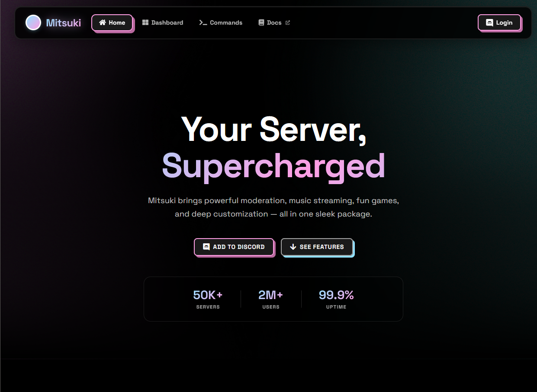Click the Add to Discord button
The height and width of the screenshot is (392, 537).
point(234,247)
